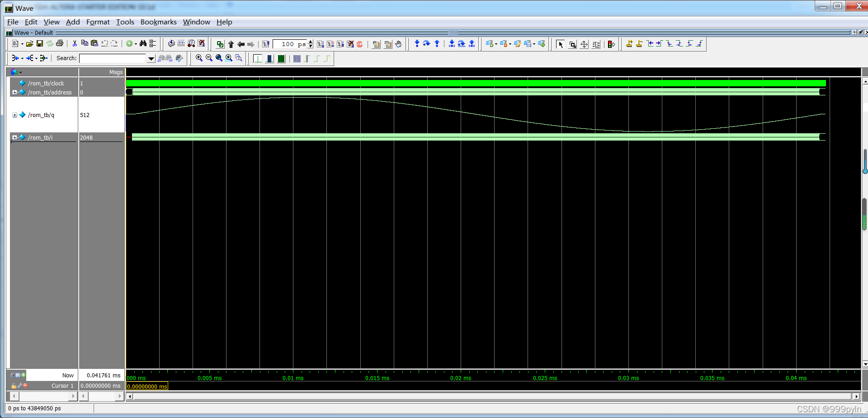The width and height of the screenshot is (868, 418).
Task: Open the Search field dropdown arrow
Action: [x=151, y=58]
